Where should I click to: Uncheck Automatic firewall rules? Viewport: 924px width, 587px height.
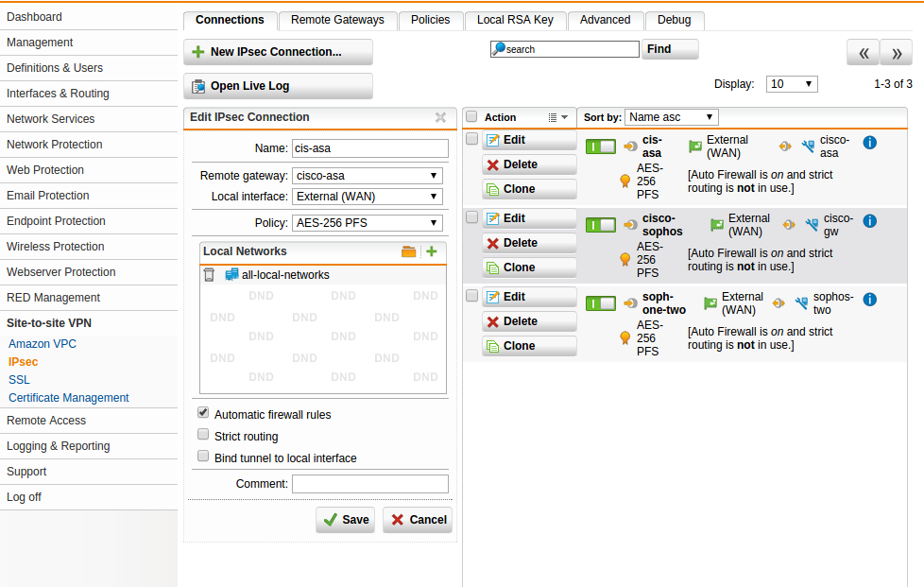[x=203, y=414]
